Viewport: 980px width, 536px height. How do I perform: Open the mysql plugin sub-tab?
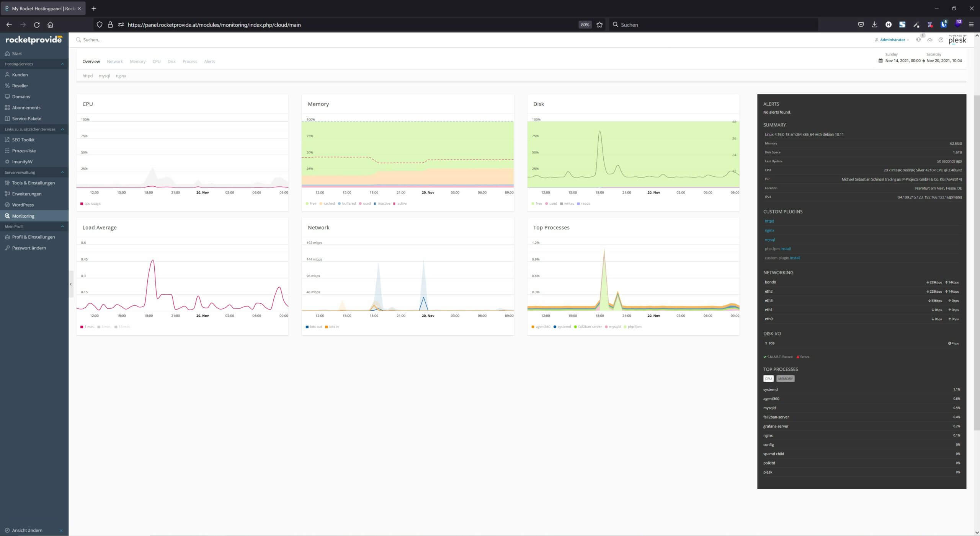pos(104,76)
